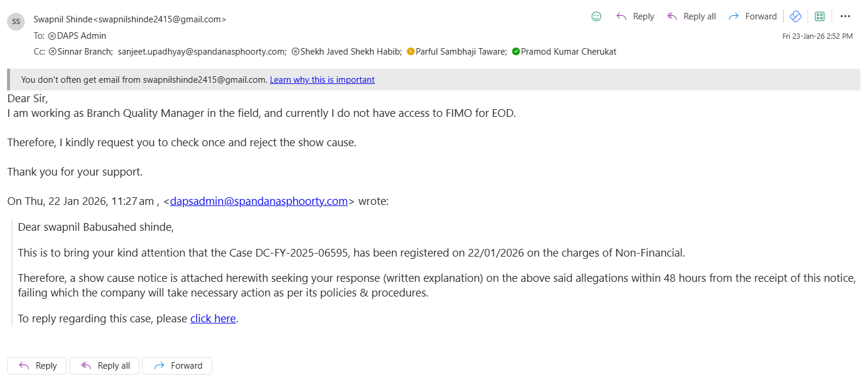868x391 pixels.
Task: Click the sanjeet.upadhyay@spandanasphoorty.com Cc address
Action: point(202,52)
